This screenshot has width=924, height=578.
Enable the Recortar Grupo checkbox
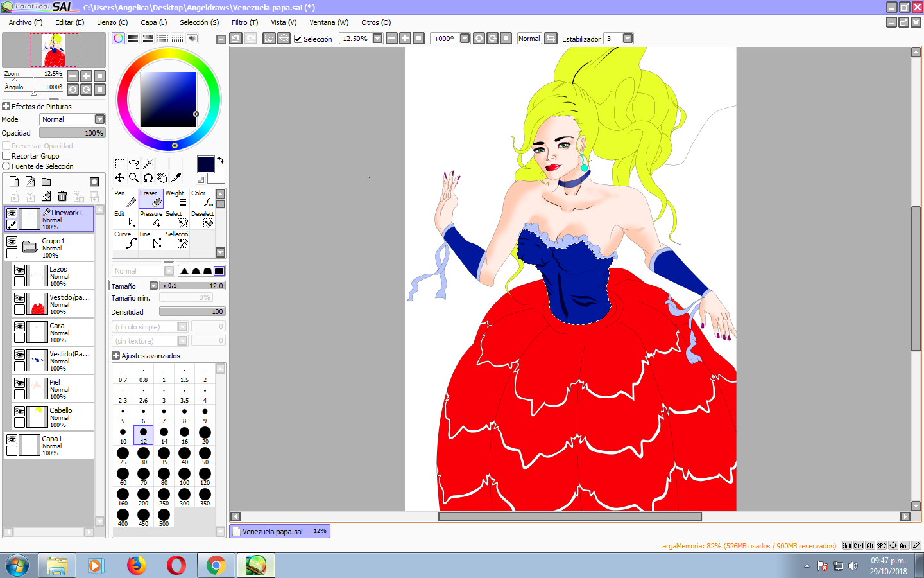click(x=6, y=156)
